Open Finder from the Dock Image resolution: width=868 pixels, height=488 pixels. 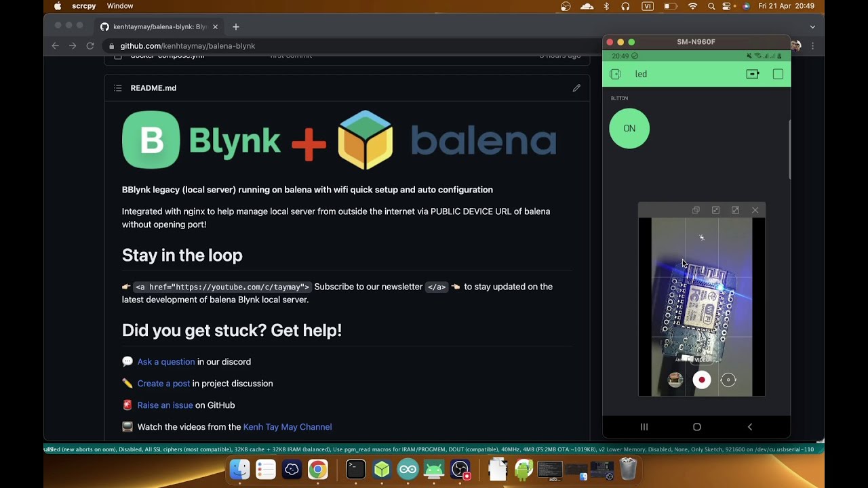coord(239,469)
